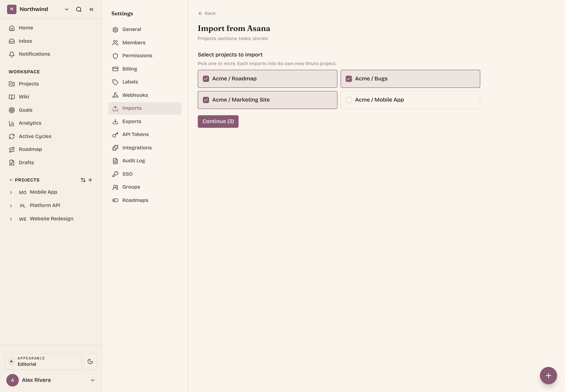Open Roadmaps settings
The image size is (565, 392).
coord(145,201)
